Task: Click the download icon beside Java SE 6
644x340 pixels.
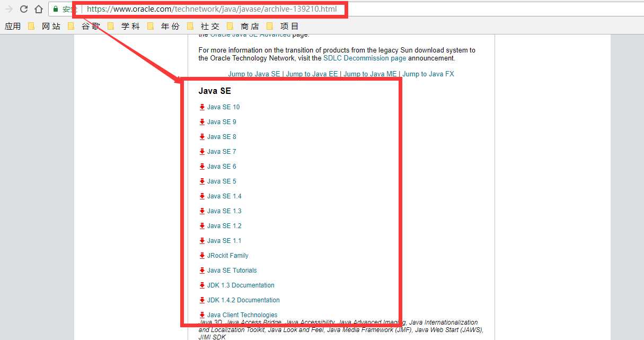Action: (202, 167)
